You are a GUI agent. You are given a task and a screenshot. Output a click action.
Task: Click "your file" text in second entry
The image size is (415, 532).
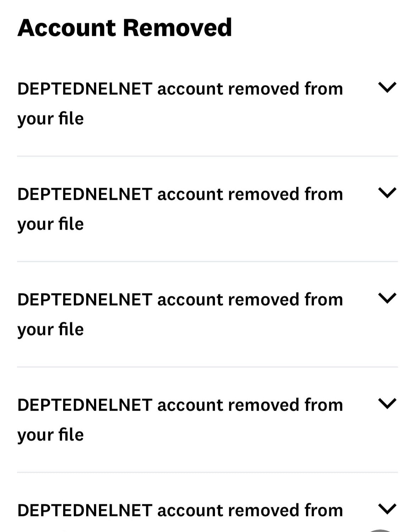[x=50, y=224]
